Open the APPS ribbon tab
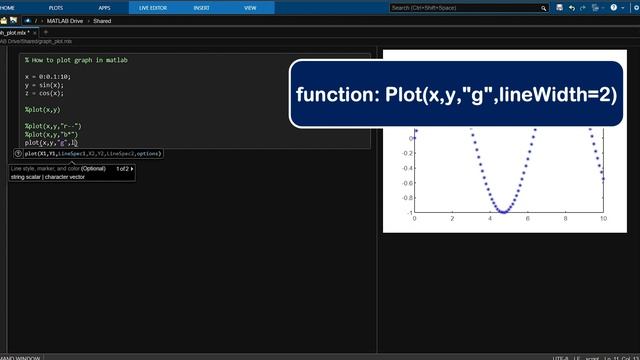This screenshot has width=640, height=360. tap(104, 8)
